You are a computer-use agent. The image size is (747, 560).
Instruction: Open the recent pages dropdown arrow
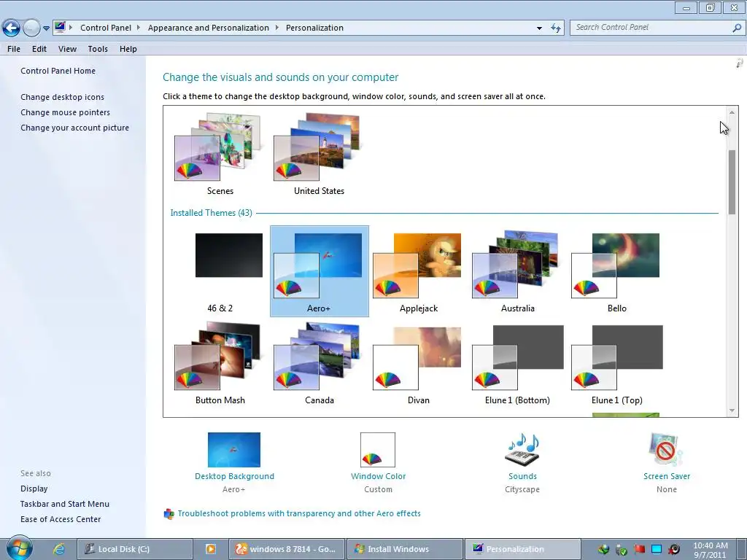[x=46, y=28]
